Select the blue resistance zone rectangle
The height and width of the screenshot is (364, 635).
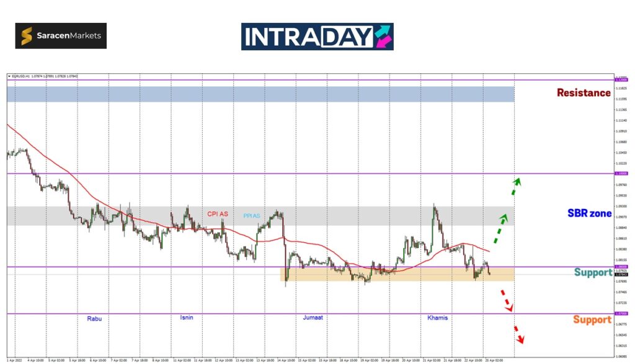[x=260, y=94]
